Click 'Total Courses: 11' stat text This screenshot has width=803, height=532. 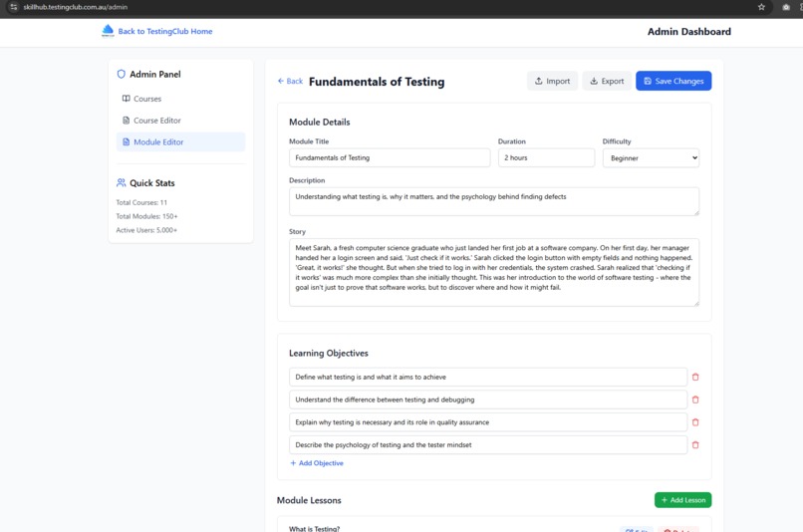coord(141,202)
